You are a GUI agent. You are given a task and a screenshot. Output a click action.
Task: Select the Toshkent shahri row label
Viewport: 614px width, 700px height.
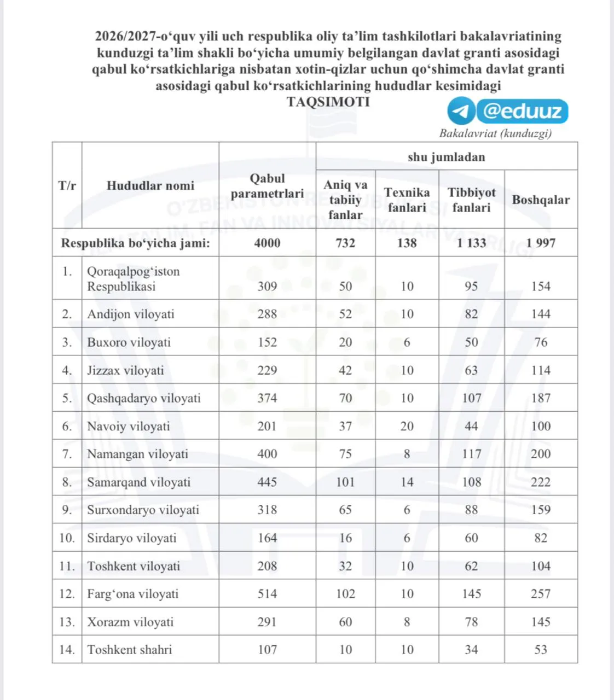[x=129, y=650]
